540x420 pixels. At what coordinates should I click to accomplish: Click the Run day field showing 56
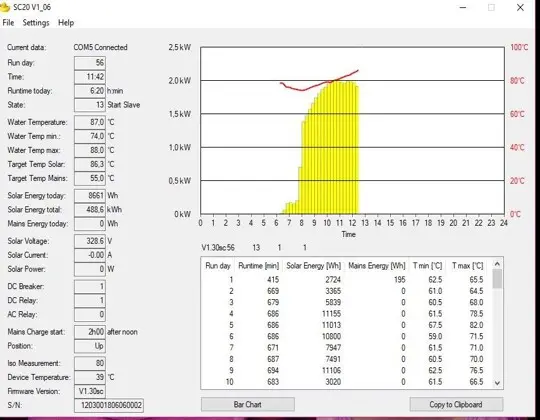click(x=90, y=63)
